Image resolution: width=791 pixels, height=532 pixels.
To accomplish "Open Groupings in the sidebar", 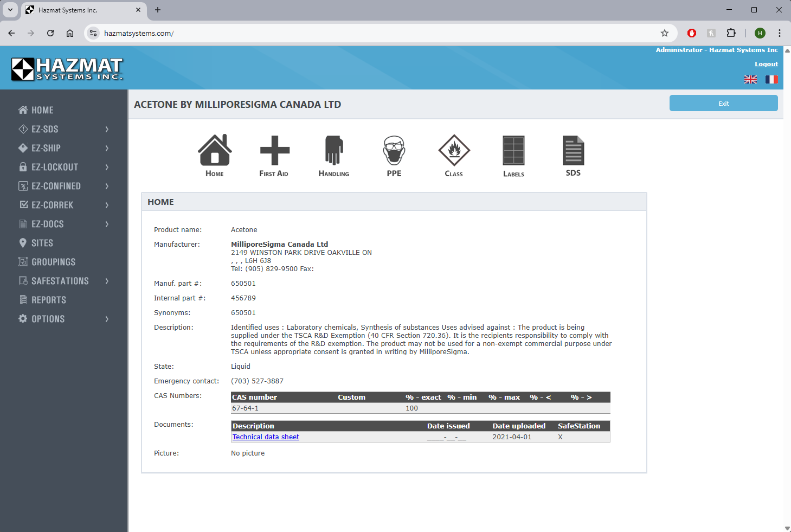I will point(53,262).
